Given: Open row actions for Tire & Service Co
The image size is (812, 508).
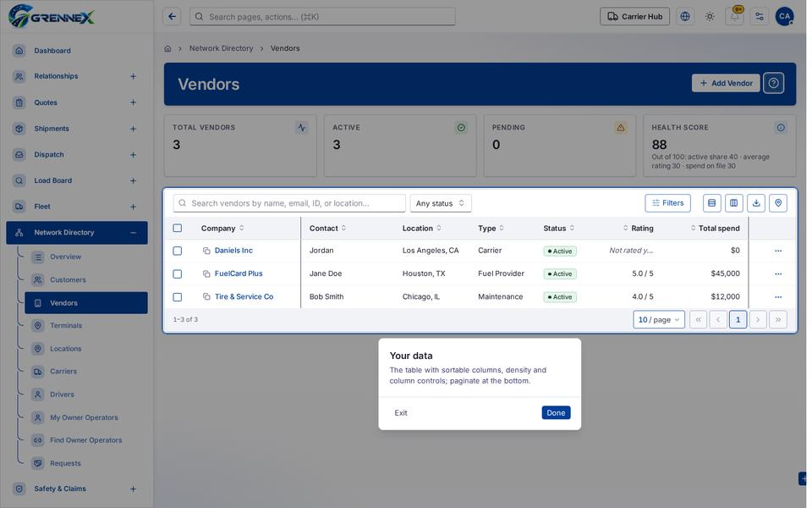Looking at the screenshot, I should coord(778,297).
